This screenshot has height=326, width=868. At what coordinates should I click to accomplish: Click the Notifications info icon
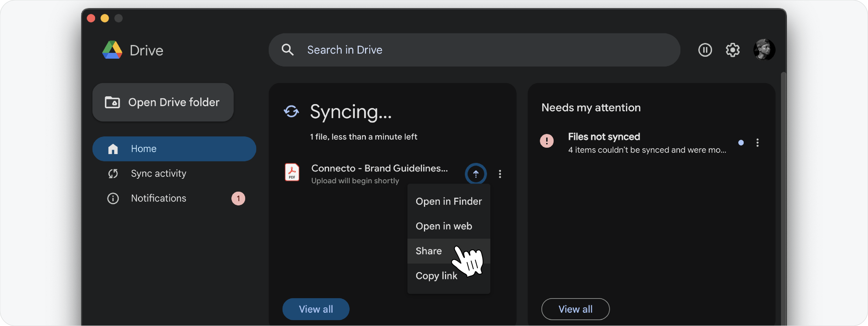113,198
